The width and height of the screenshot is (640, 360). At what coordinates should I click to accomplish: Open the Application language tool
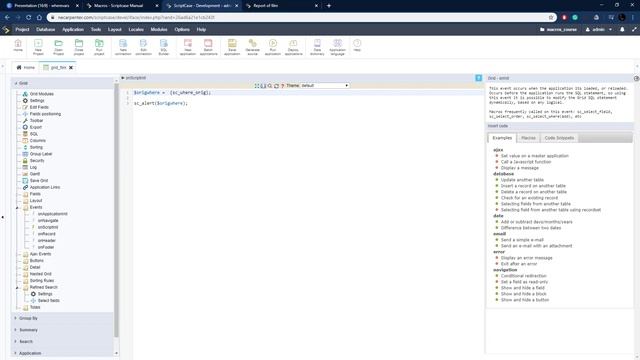[x=338, y=47]
